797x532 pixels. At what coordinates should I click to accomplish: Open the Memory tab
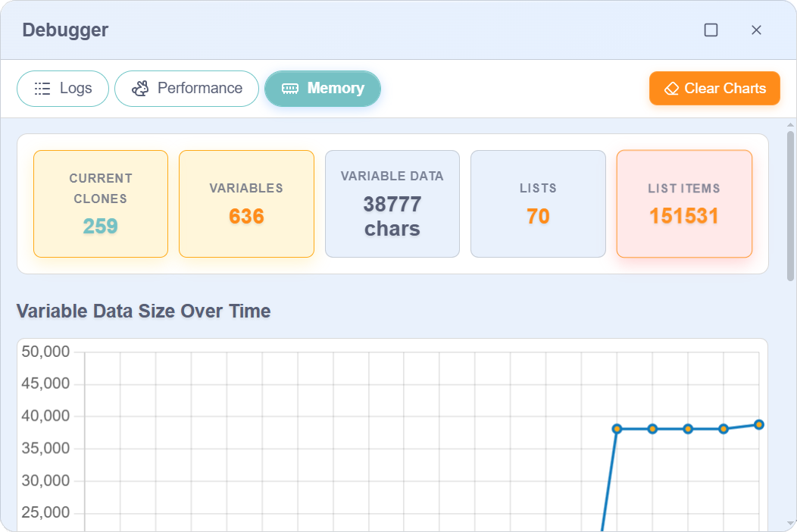(x=323, y=88)
